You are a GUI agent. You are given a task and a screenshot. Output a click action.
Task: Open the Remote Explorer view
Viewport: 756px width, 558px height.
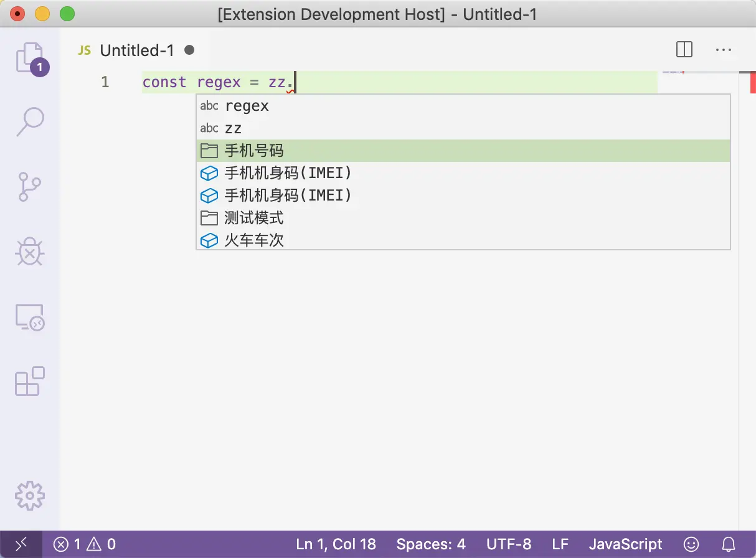(x=30, y=317)
